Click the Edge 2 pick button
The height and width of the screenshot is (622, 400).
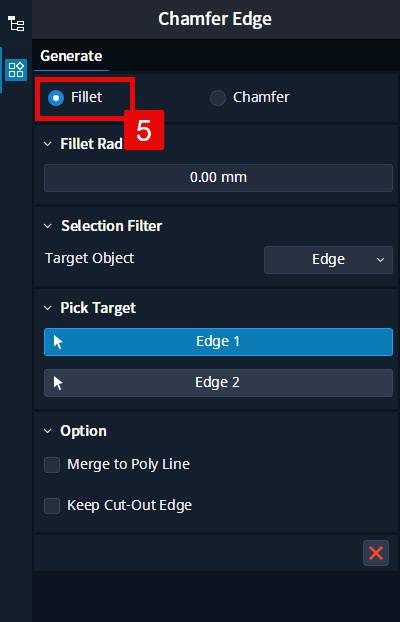218,383
